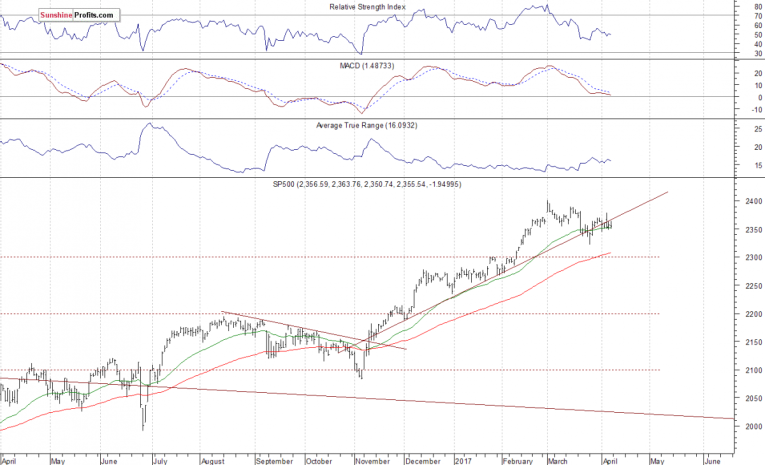Screen dimensions: 765x465
Task: Select February on the date axis
Action: [x=516, y=462]
